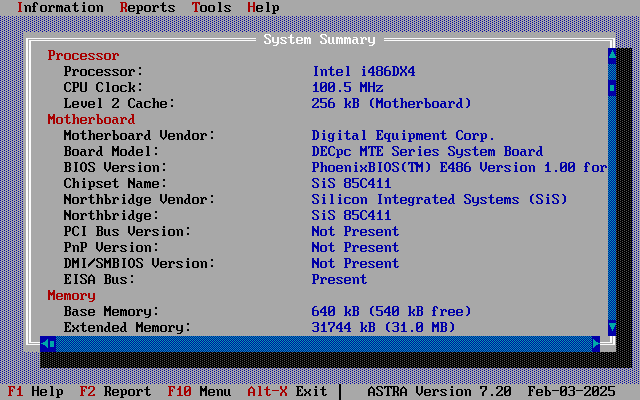Click the red Memory section heading
The image size is (640, 400).
click(x=71, y=296)
